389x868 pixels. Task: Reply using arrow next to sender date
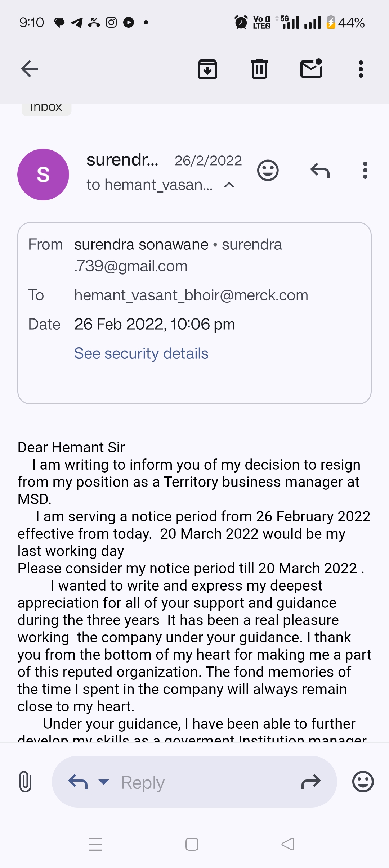(320, 170)
